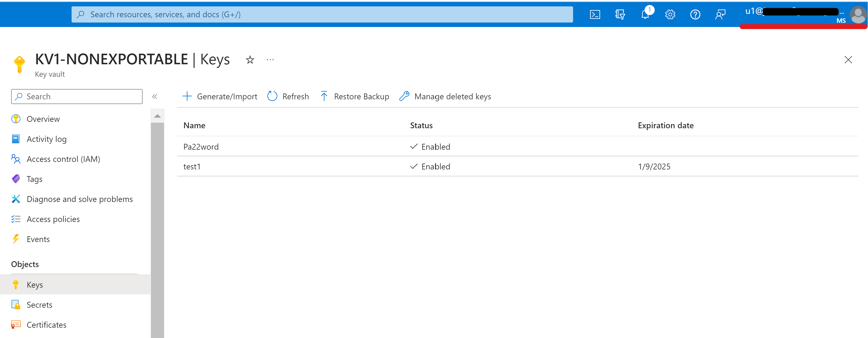Open more options ellipsis beside title
The width and height of the screenshot is (868, 338).
click(x=270, y=60)
